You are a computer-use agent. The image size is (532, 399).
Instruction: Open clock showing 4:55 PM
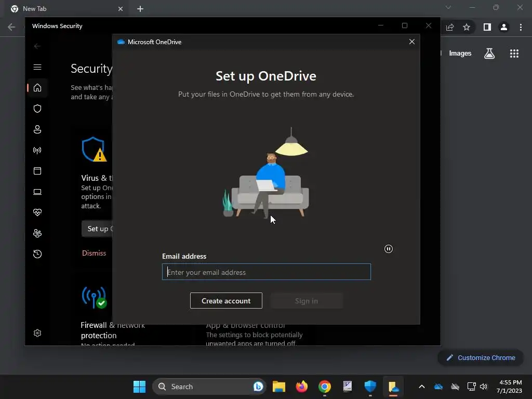(x=510, y=387)
